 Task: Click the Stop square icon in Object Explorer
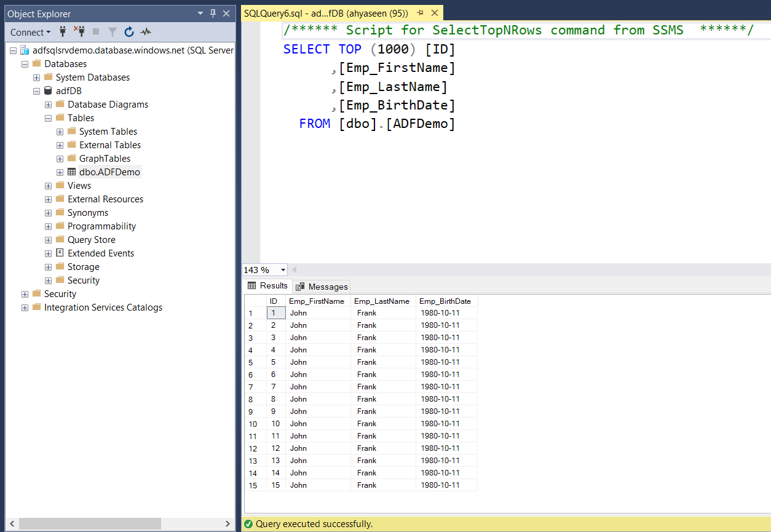pos(96,32)
